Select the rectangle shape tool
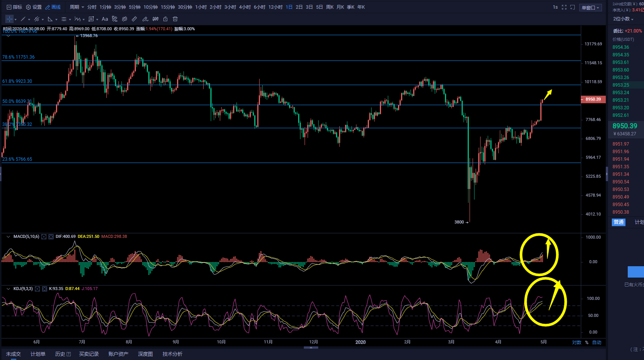644x360 pixels. point(91,19)
